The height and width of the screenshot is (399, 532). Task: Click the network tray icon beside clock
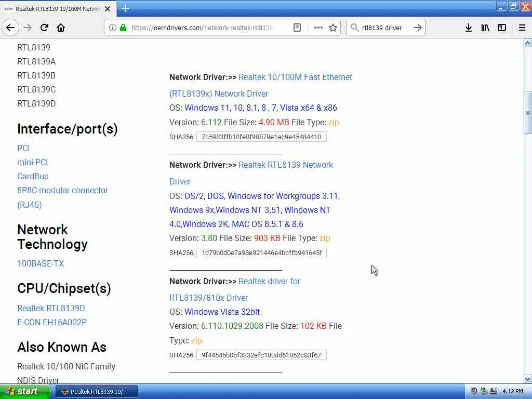point(494,391)
